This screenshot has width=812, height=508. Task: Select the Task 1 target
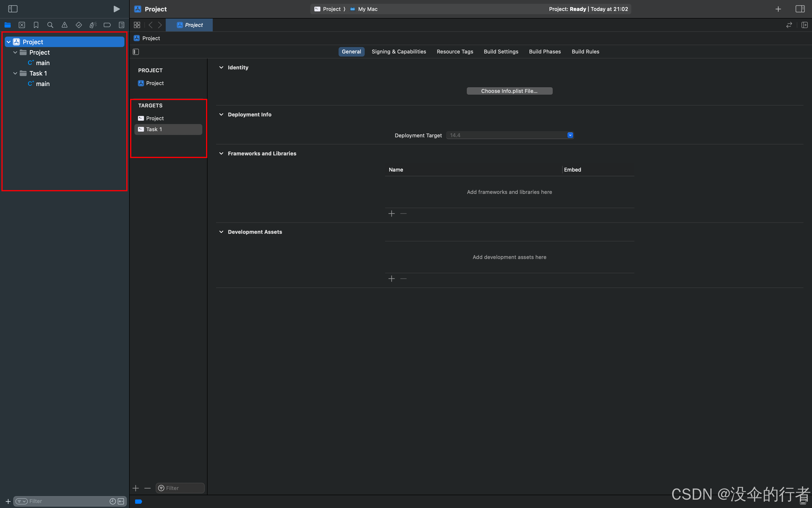click(168, 129)
